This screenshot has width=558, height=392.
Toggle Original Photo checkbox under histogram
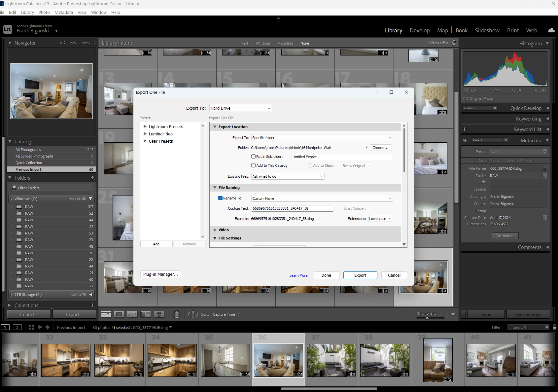coord(466,98)
